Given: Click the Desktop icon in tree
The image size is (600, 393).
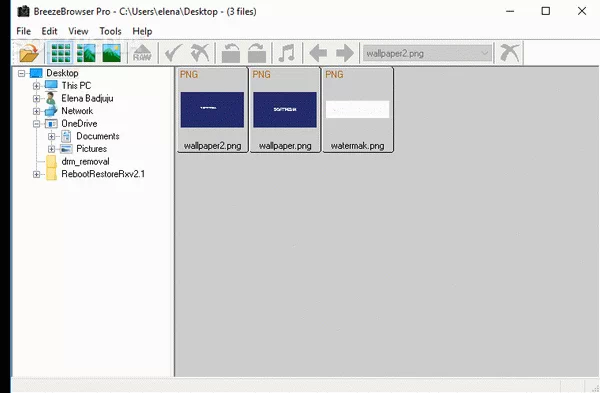Looking at the screenshot, I should click(x=36, y=73).
